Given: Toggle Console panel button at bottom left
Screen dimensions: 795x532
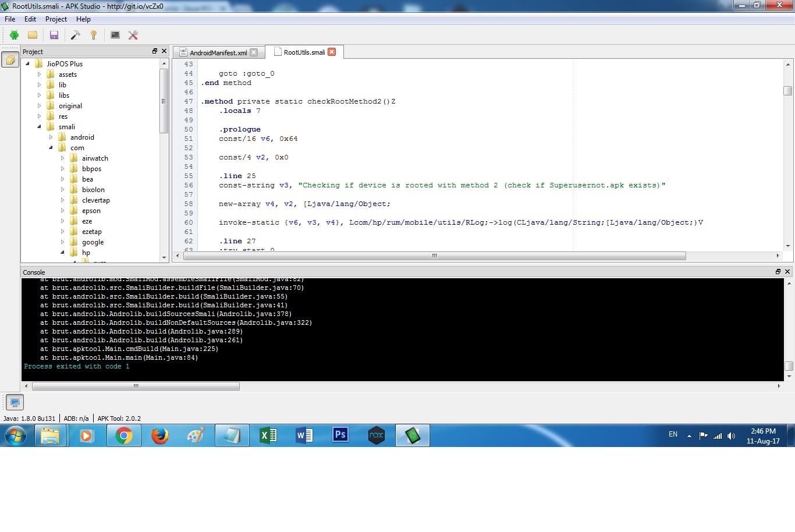Looking at the screenshot, I should 15,402.
